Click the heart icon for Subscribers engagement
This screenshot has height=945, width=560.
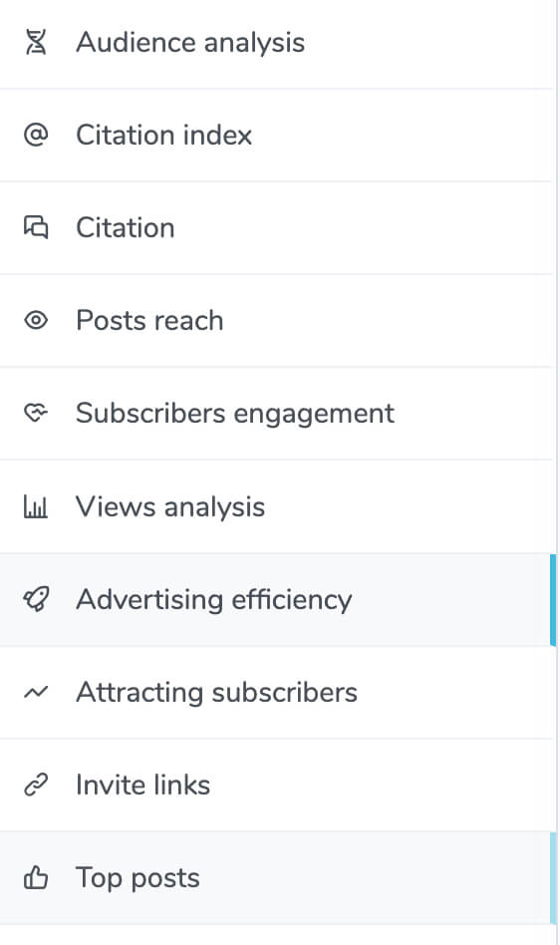coord(36,413)
